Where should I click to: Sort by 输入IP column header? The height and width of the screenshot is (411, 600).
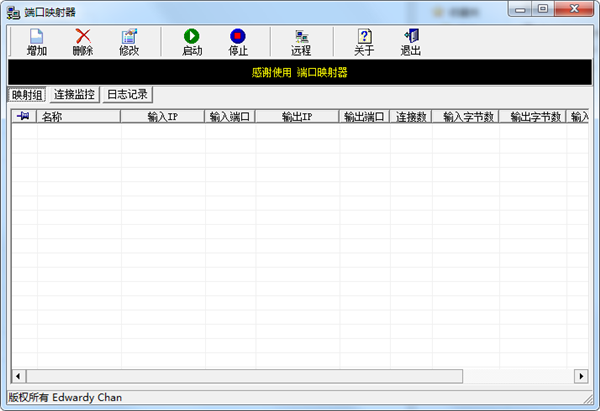(x=162, y=117)
